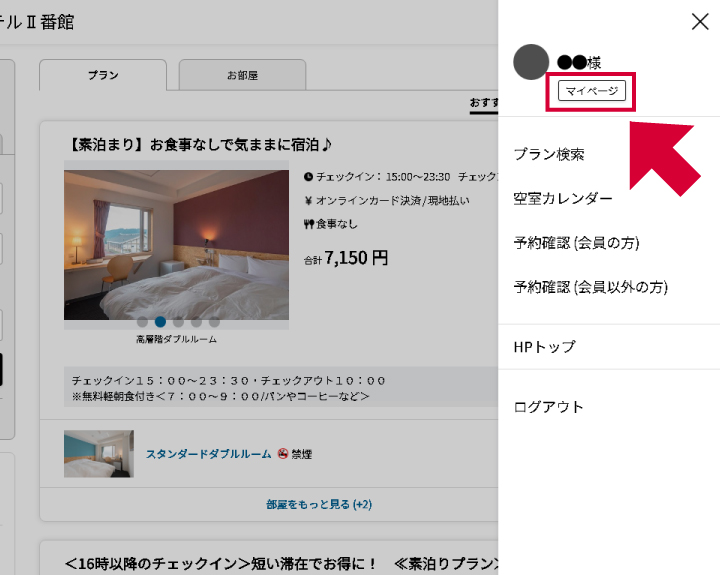Open 予約確認 (会員以外の方) link

(590, 287)
